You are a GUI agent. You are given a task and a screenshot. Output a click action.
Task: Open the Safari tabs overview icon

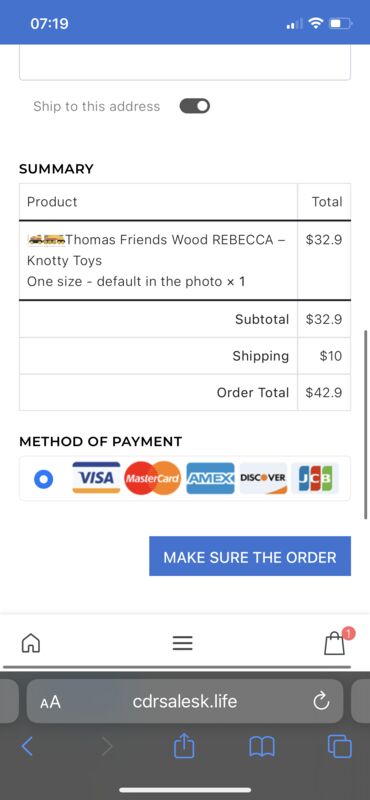(x=339, y=747)
